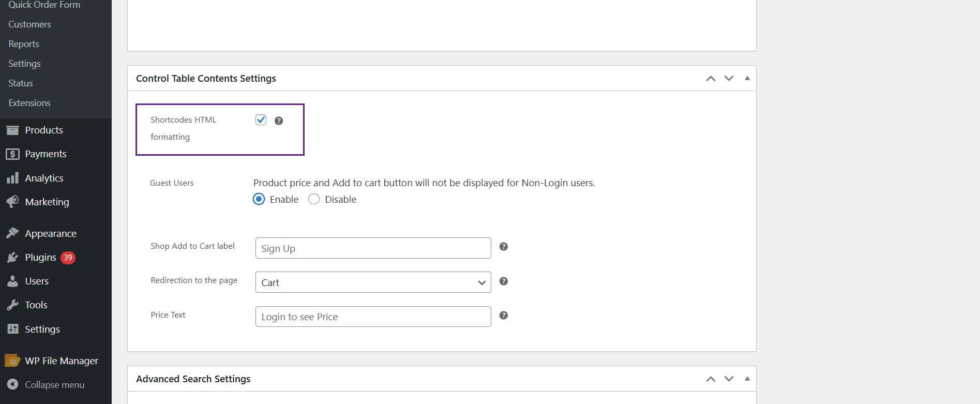980x404 pixels.
Task: Collapse Control Table Contents Settings panel triangle
Action: (747, 78)
